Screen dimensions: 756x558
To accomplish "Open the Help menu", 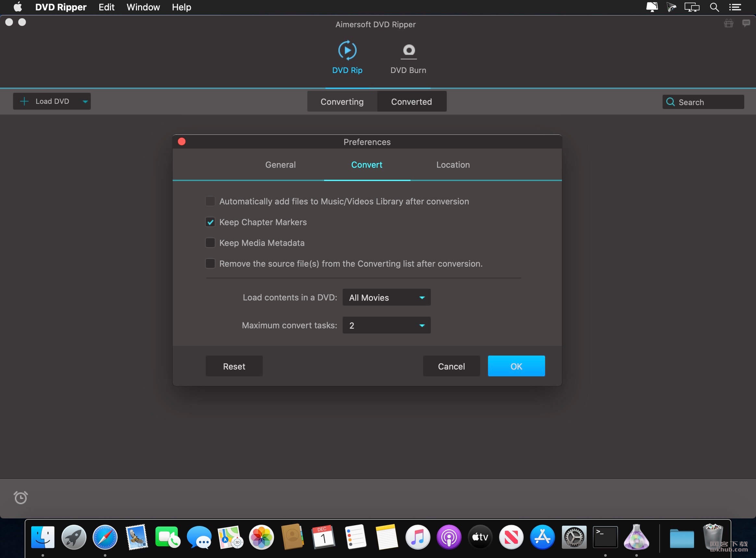I will coord(181,7).
